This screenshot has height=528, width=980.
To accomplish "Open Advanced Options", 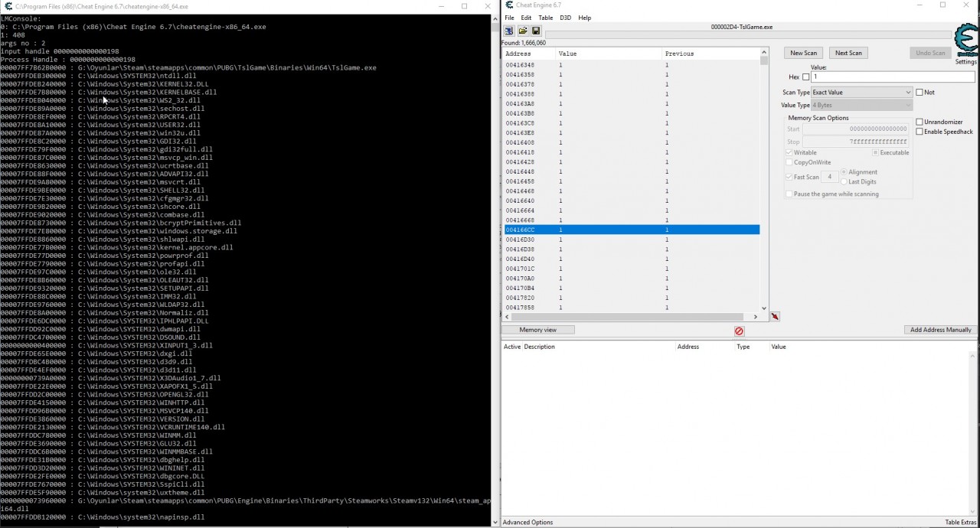I will point(528,523).
